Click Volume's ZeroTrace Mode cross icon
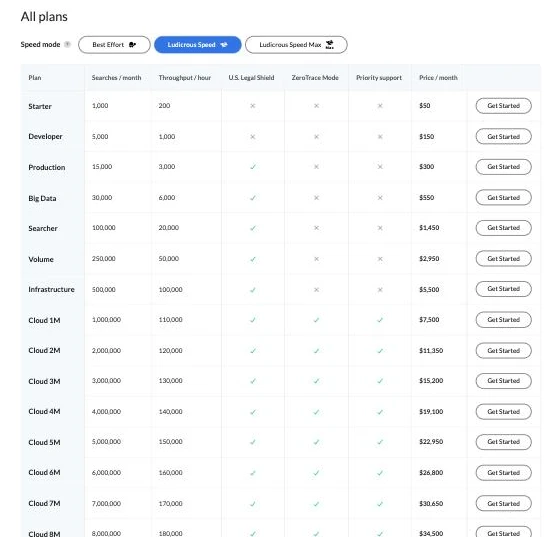The width and height of the screenshot is (560, 537). click(316, 259)
